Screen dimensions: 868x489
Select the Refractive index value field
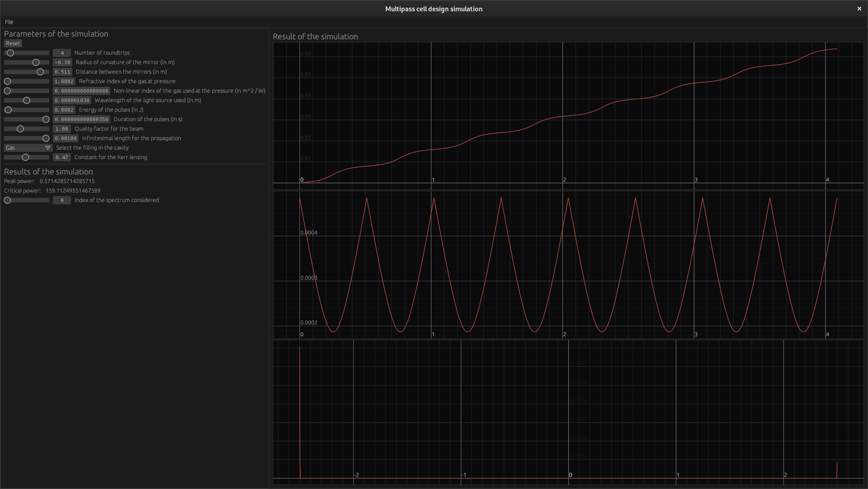(x=64, y=81)
